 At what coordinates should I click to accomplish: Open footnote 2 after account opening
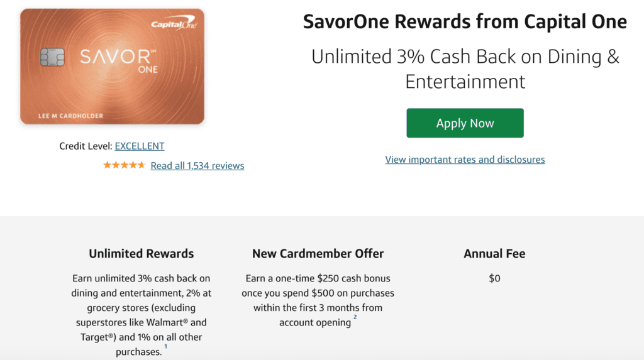point(355,317)
